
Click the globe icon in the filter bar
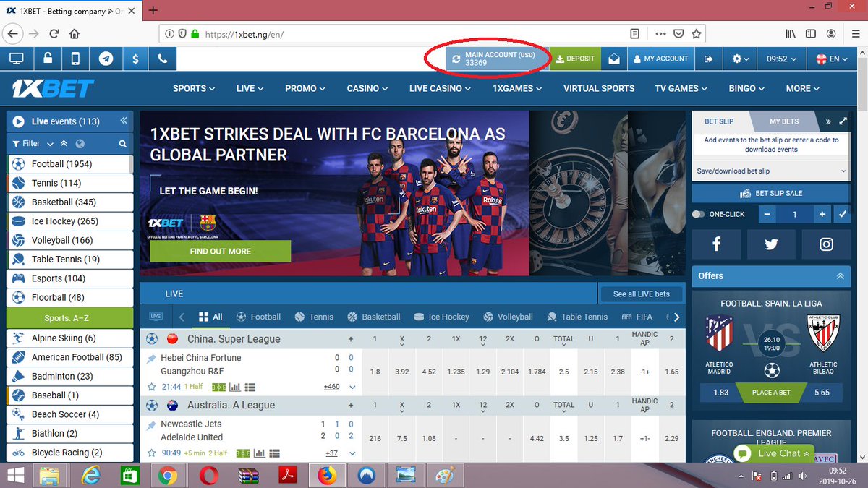tap(80, 144)
